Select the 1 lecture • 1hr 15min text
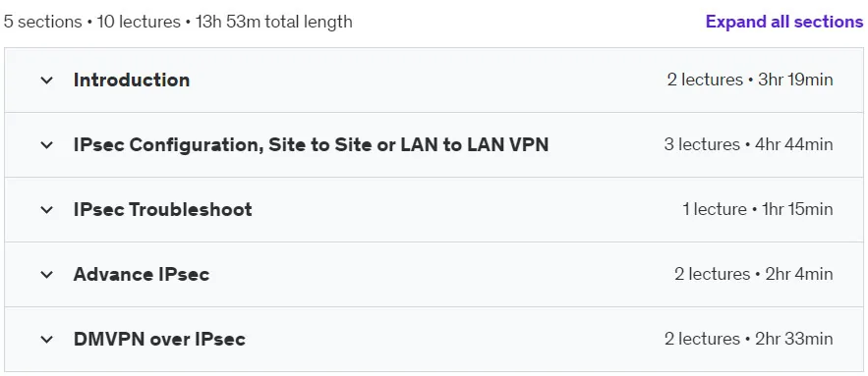Viewport: 868px width, 376px height. click(757, 209)
